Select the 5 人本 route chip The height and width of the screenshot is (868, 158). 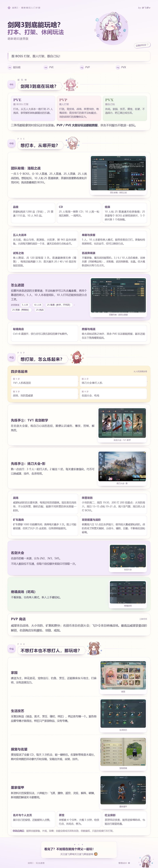click(25, 305)
